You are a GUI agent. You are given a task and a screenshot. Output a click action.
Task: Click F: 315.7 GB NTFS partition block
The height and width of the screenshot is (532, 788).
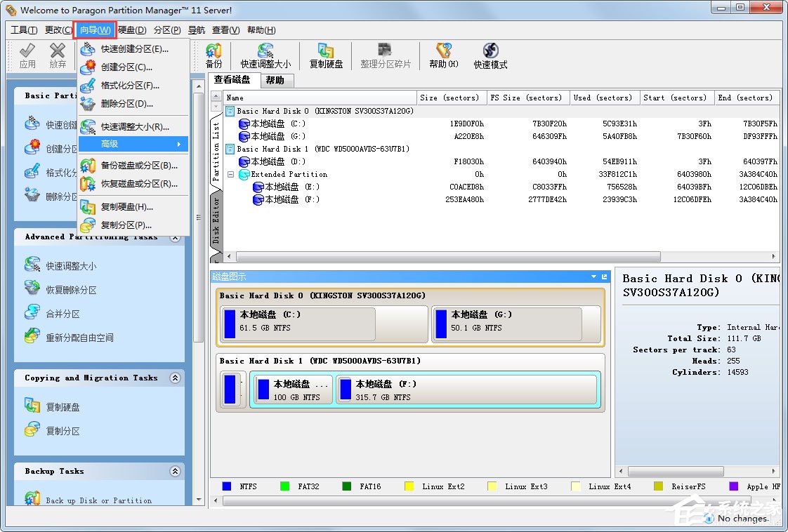pyautogui.click(x=466, y=390)
